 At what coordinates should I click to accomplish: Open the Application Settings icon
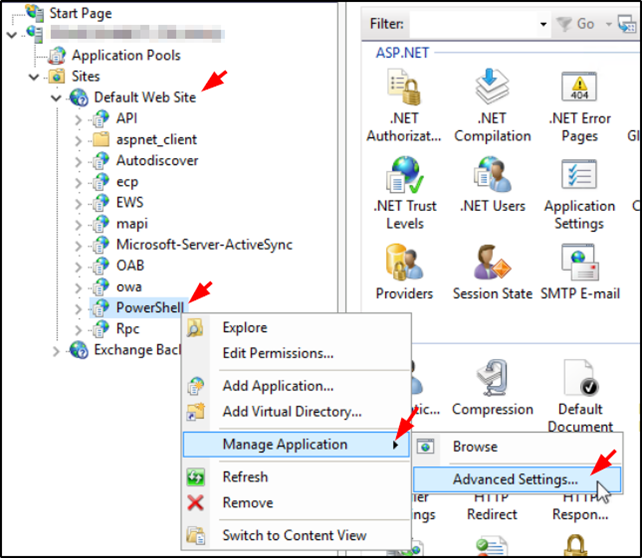click(579, 178)
